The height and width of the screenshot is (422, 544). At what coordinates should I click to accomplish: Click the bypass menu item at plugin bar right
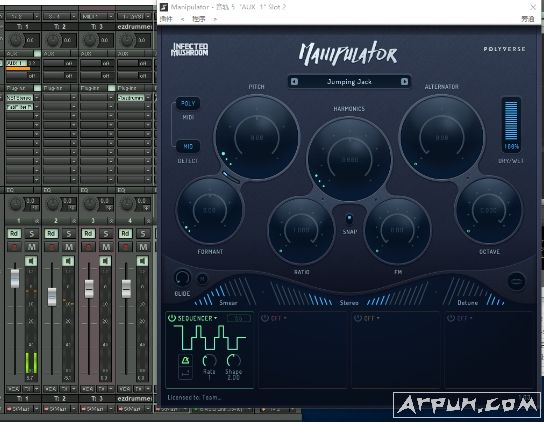click(x=528, y=19)
